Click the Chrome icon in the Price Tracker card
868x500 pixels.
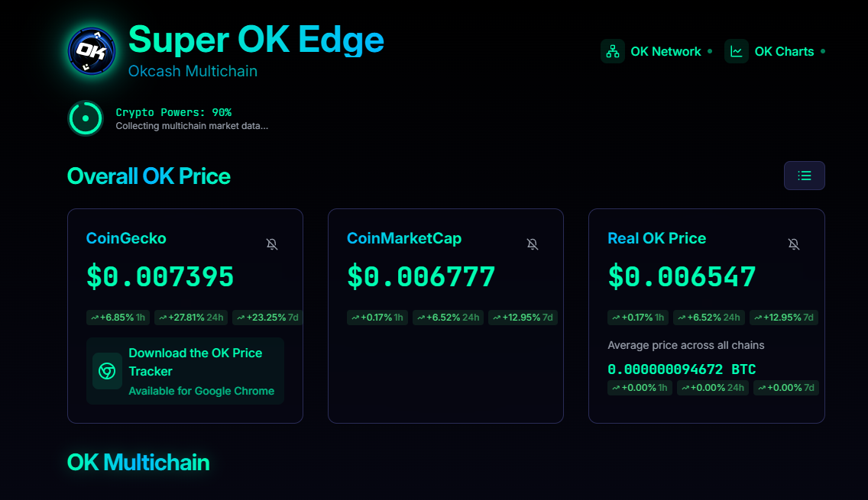[x=107, y=371]
